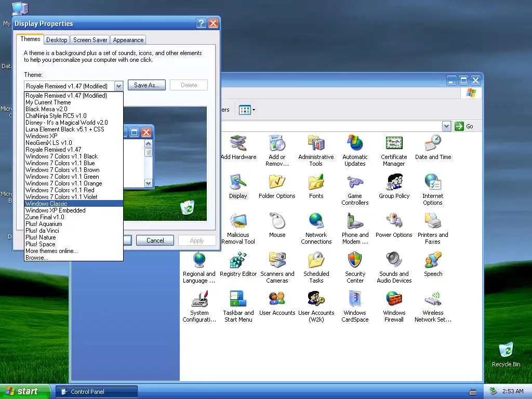Open the Start menu
The width and height of the screenshot is (532, 399).
pyautogui.click(x=25, y=392)
